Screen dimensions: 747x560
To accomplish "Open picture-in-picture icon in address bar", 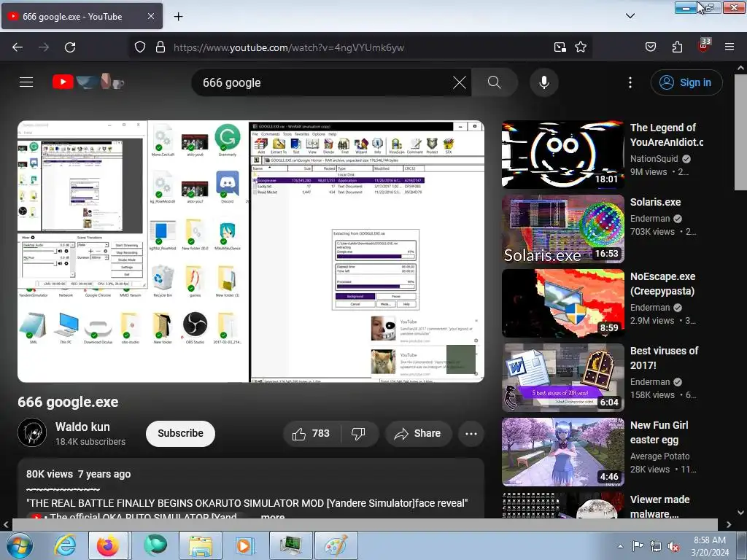I will (x=560, y=47).
